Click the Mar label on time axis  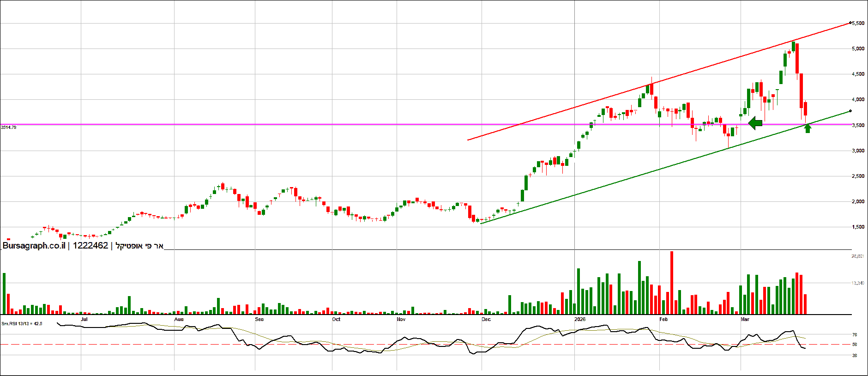(745, 319)
